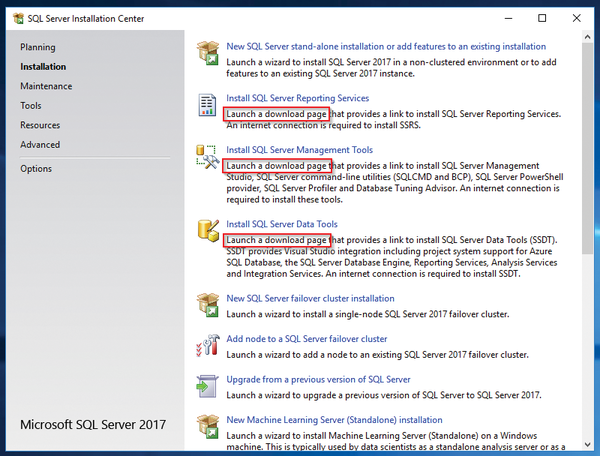The height and width of the screenshot is (456, 600).
Task: Go to the Maintenance section
Action: (x=46, y=86)
